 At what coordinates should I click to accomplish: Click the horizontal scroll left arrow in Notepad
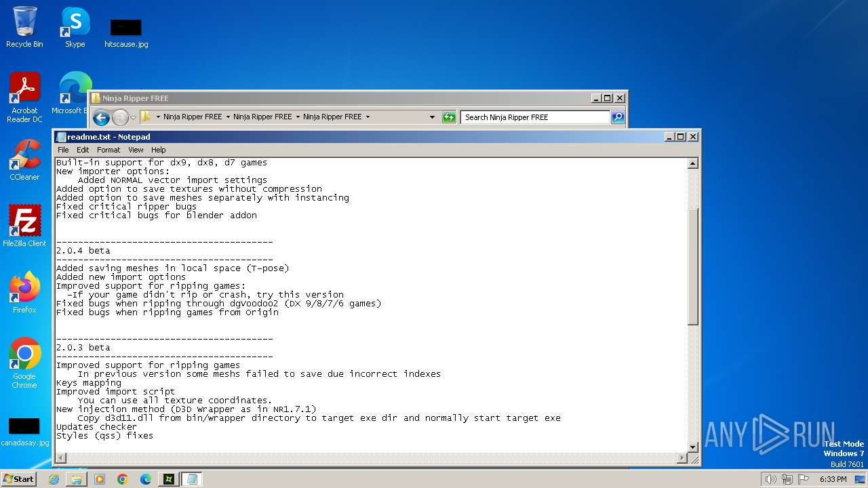tap(61, 459)
